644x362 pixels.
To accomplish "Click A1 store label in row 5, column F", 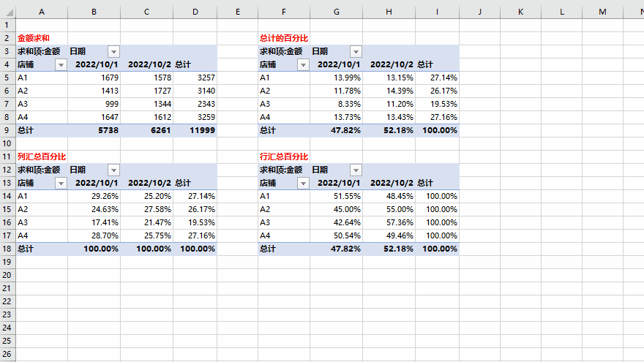I will (265, 78).
